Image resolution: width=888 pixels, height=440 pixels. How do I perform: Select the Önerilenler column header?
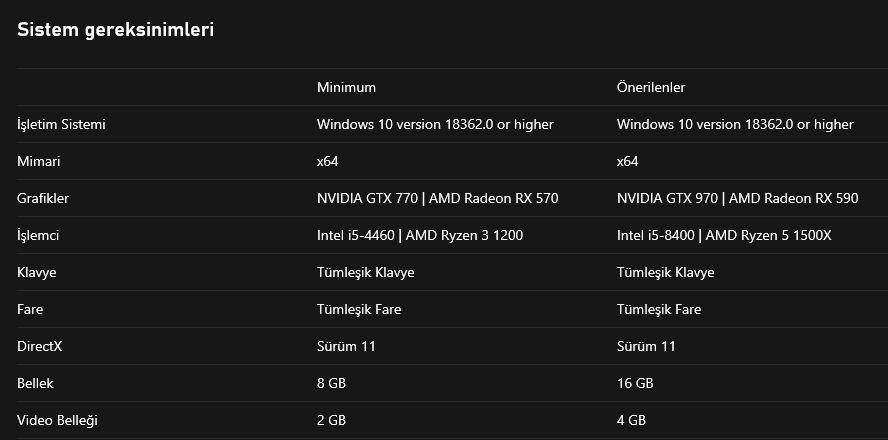651,87
